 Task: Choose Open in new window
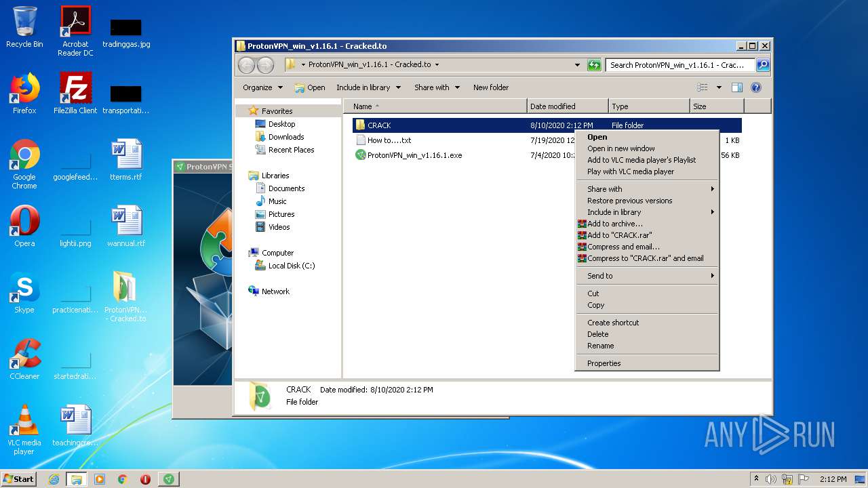click(x=647, y=148)
